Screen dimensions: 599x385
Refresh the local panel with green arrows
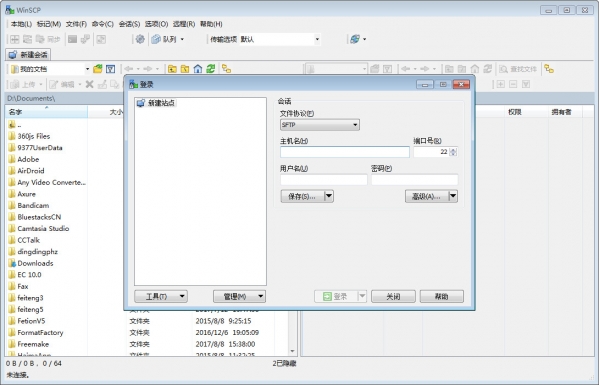click(210, 69)
